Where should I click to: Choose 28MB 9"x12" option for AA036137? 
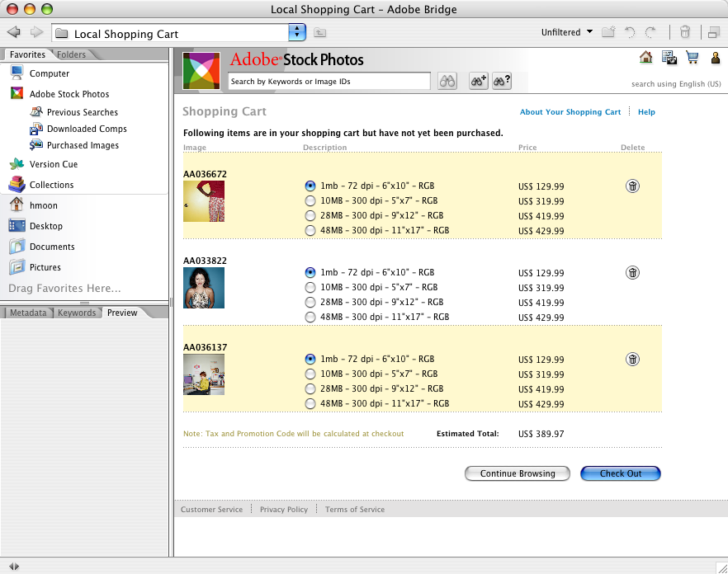310,389
